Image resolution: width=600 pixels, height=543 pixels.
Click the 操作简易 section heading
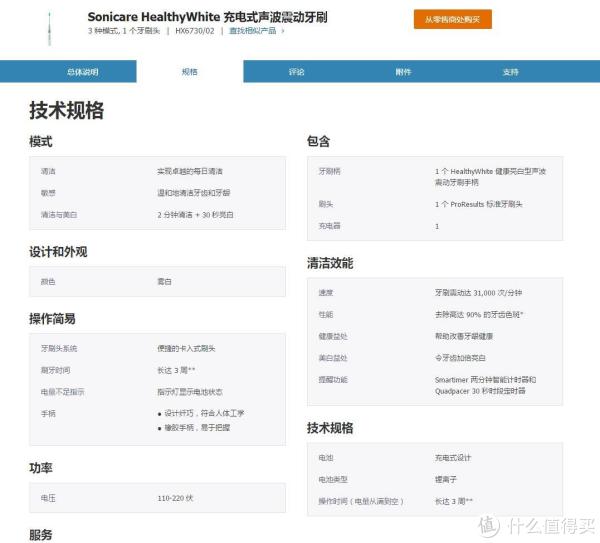[x=52, y=319]
